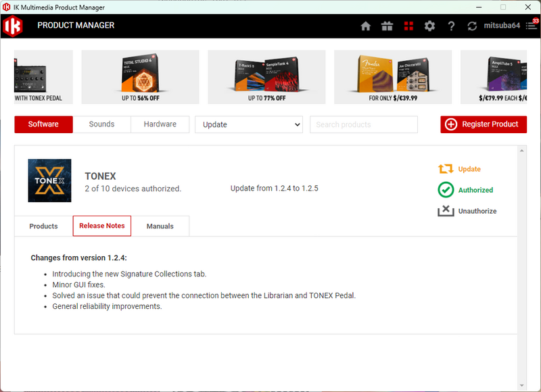
Task: Switch to the Sounds tab
Action: (x=102, y=124)
